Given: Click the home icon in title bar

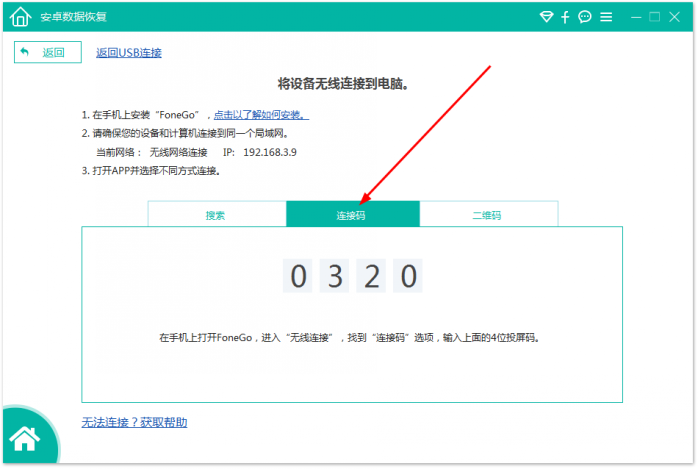Looking at the screenshot, I should pyautogui.click(x=20, y=17).
